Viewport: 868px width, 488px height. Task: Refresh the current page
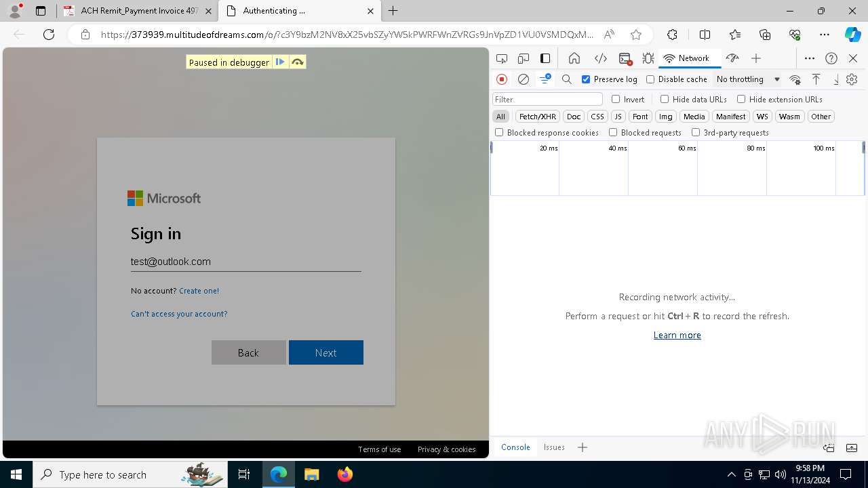click(x=49, y=35)
